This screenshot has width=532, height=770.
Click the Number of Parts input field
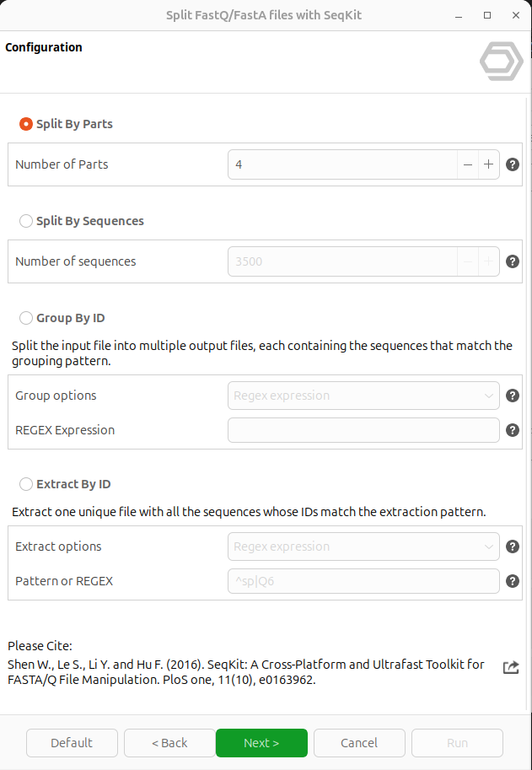pos(343,164)
